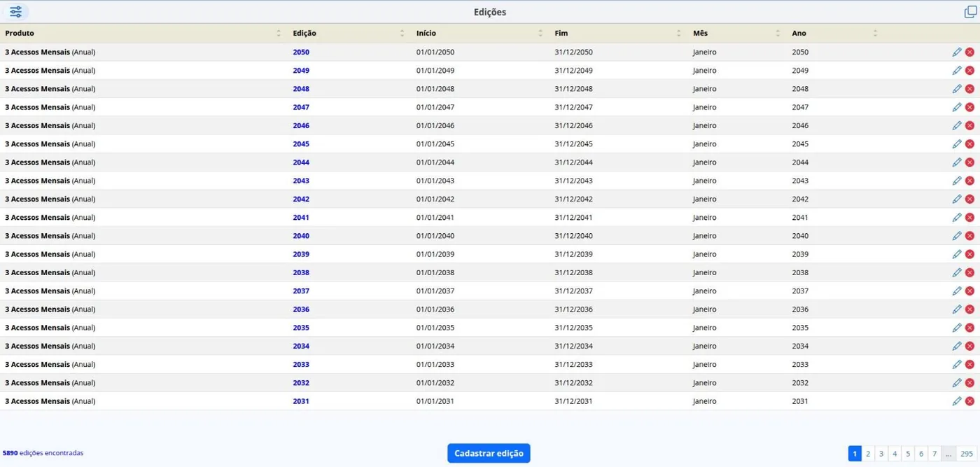980x467 pixels.
Task: Go to page 5 of results
Action: click(x=908, y=454)
